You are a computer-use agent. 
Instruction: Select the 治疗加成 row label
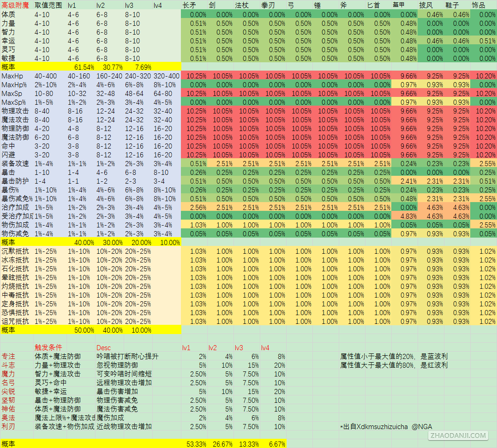click(x=15, y=208)
